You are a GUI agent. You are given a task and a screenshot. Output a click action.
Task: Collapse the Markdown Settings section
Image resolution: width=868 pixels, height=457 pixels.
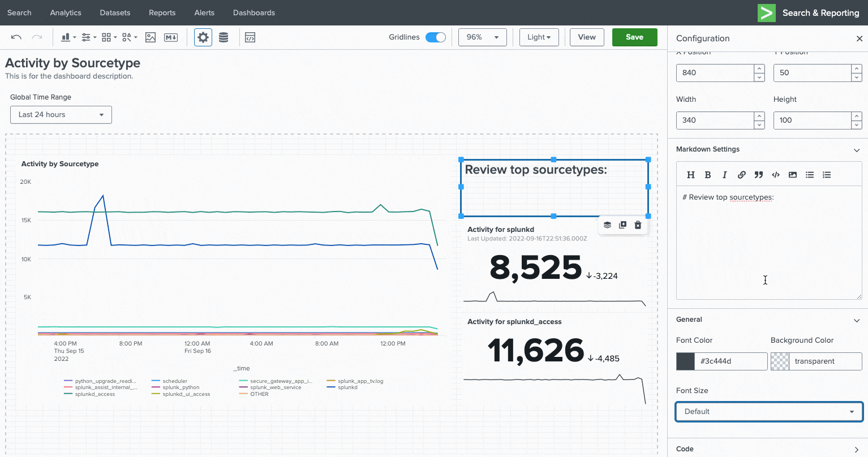click(x=857, y=150)
